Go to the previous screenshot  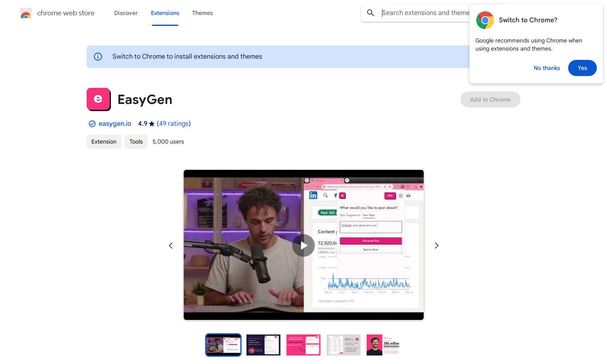(x=171, y=245)
